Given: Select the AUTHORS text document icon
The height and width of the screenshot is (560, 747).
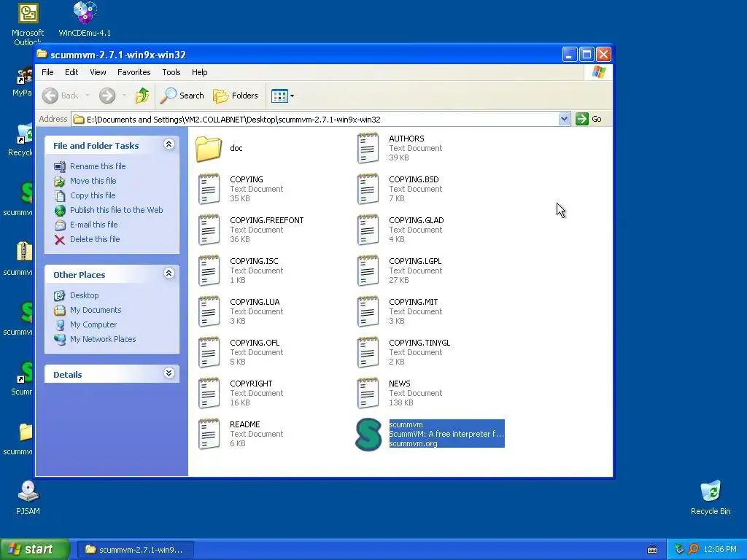Looking at the screenshot, I should (368, 149).
